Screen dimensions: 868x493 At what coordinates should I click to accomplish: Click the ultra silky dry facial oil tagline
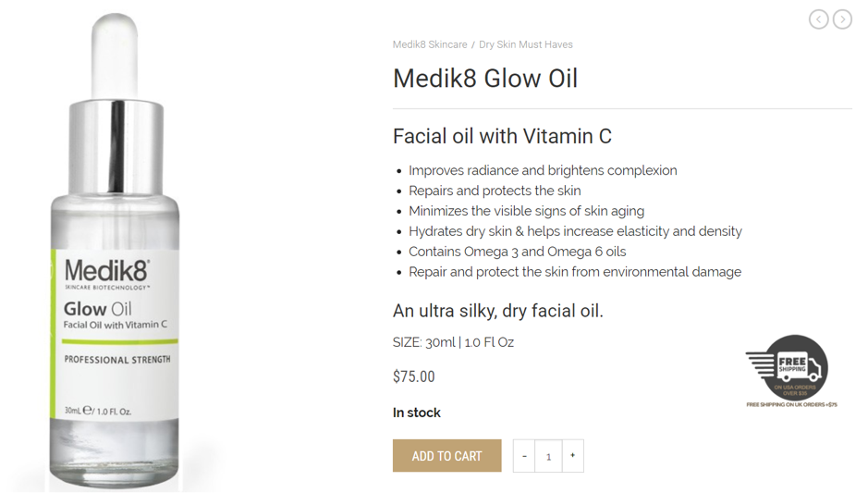click(x=497, y=311)
